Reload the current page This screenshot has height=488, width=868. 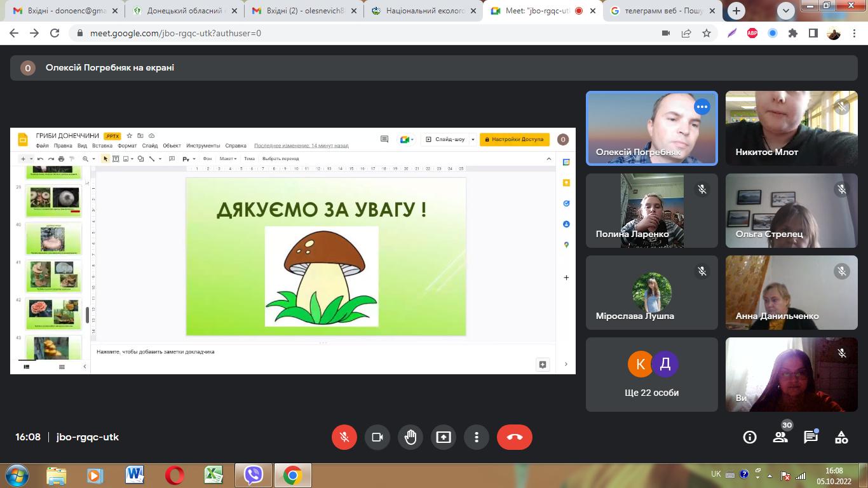55,34
